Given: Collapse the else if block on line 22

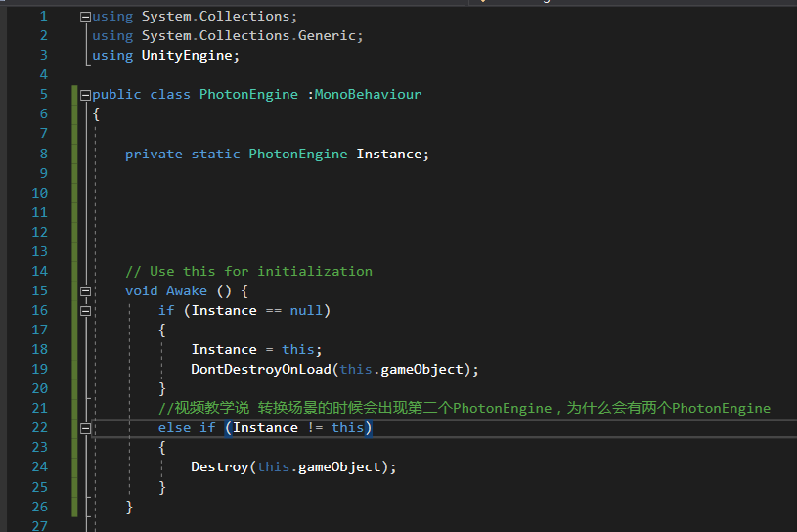Looking at the screenshot, I should click(x=85, y=428).
